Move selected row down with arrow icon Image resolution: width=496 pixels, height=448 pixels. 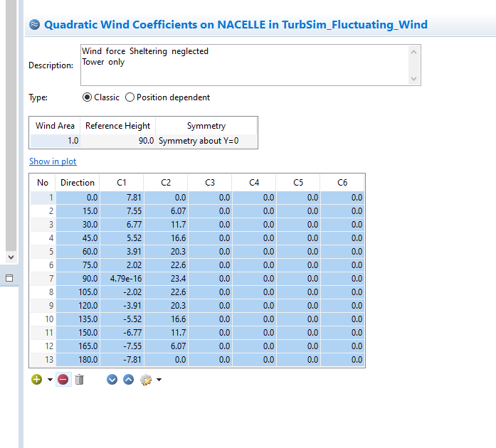point(112,380)
